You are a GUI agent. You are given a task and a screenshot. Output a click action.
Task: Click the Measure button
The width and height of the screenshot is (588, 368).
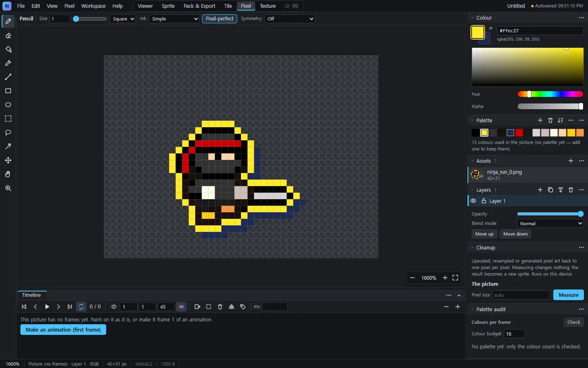(568, 295)
